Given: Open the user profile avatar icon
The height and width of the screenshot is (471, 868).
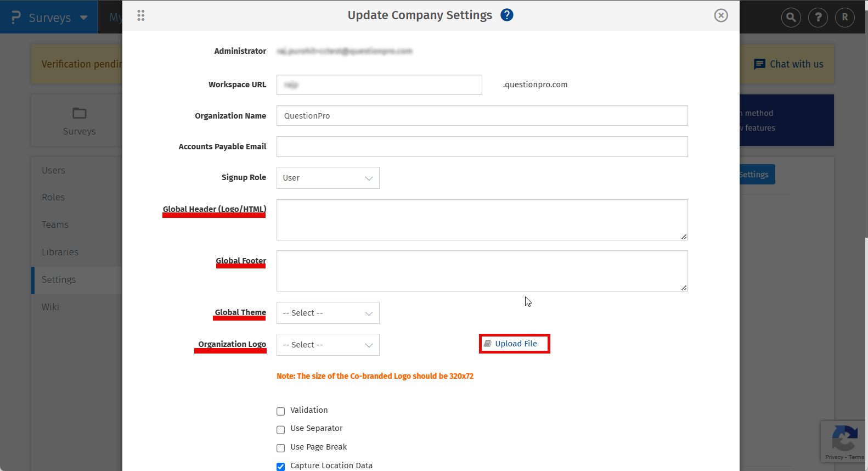Looking at the screenshot, I should pyautogui.click(x=845, y=18).
